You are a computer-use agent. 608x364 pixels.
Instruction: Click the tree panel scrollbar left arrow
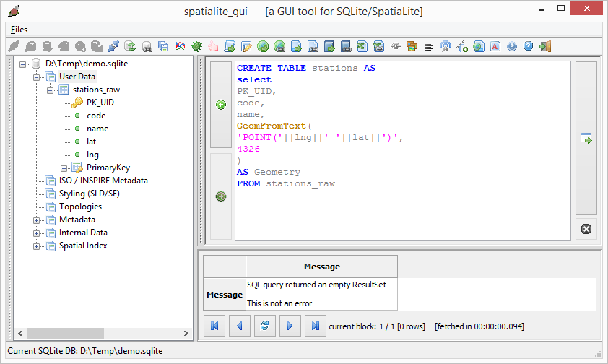(20, 334)
